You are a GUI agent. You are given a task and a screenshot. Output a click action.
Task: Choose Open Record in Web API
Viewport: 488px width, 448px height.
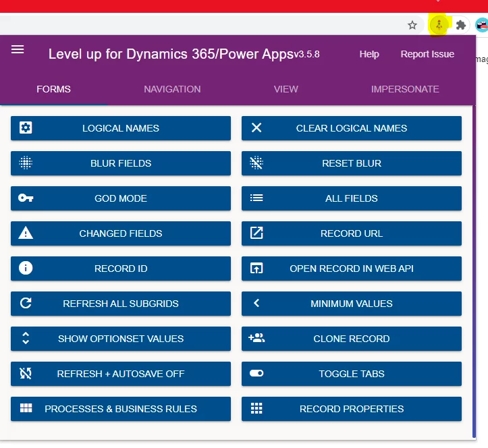coord(352,269)
